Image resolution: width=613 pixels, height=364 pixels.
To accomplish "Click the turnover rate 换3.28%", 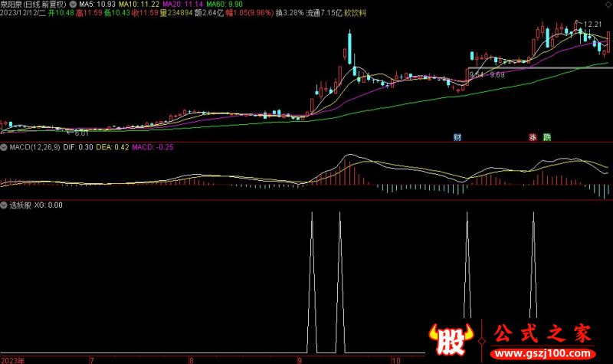I will [290, 13].
